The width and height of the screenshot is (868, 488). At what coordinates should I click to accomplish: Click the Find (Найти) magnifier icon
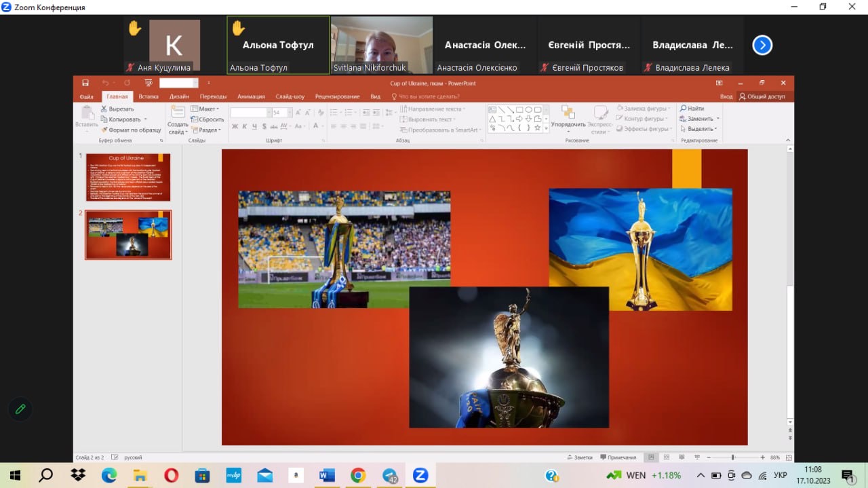[683, 109]
